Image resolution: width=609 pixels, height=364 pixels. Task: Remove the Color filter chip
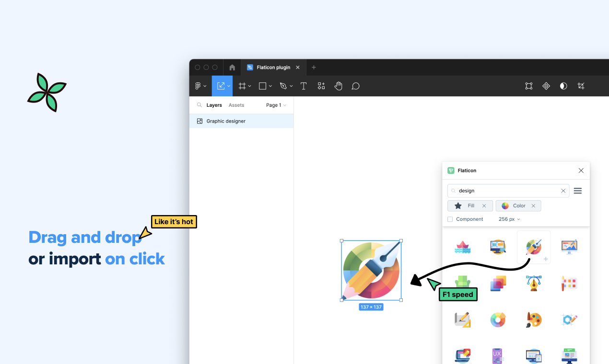tap(533, 206)
